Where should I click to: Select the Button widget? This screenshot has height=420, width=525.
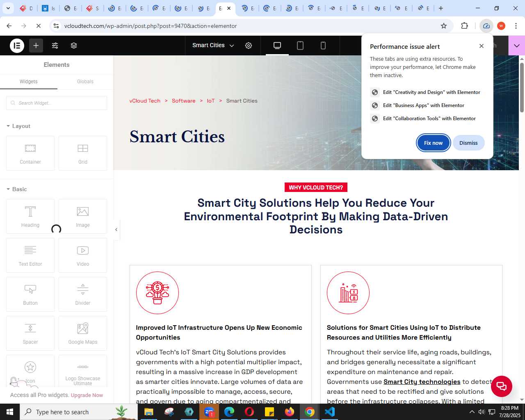click(30, 294)
